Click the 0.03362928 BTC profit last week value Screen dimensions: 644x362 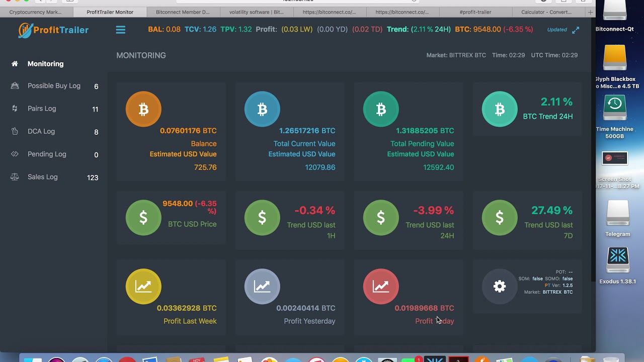187,308
